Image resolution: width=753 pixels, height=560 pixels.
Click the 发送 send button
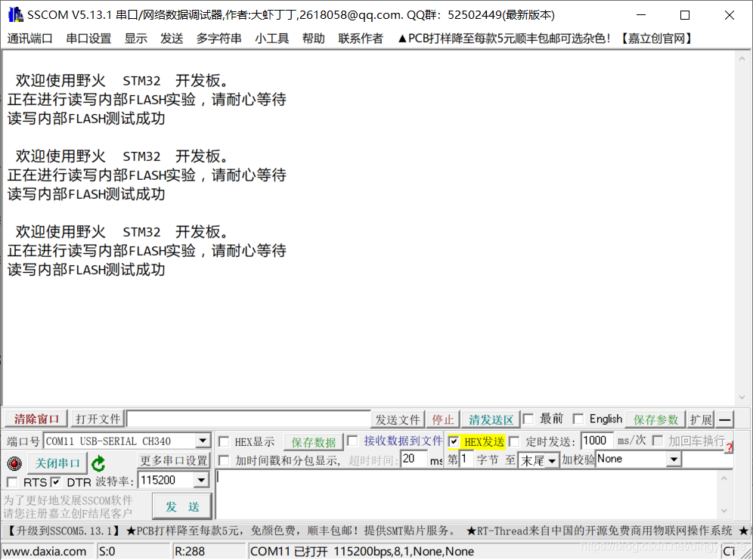(182, 507)
